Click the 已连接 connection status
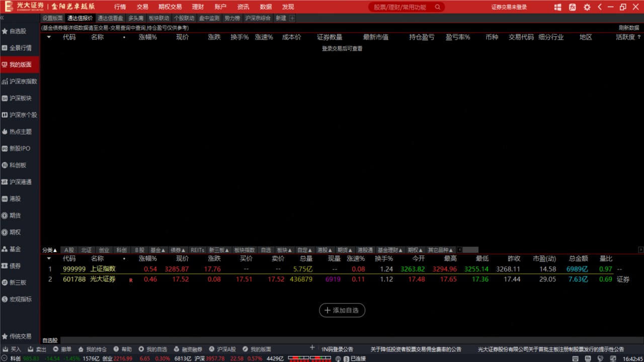The height and width of the screenshot is (362, 644). click(358, 358)
